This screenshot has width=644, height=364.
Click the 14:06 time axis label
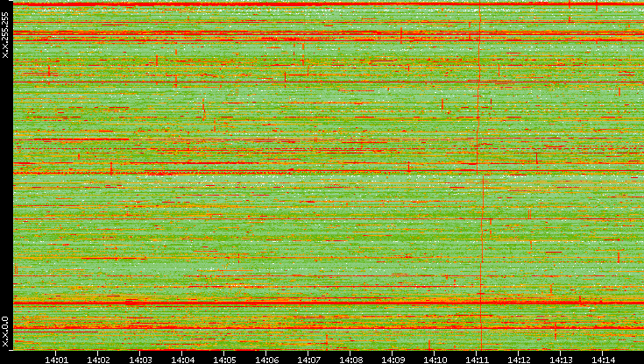[x=266, y=360]
